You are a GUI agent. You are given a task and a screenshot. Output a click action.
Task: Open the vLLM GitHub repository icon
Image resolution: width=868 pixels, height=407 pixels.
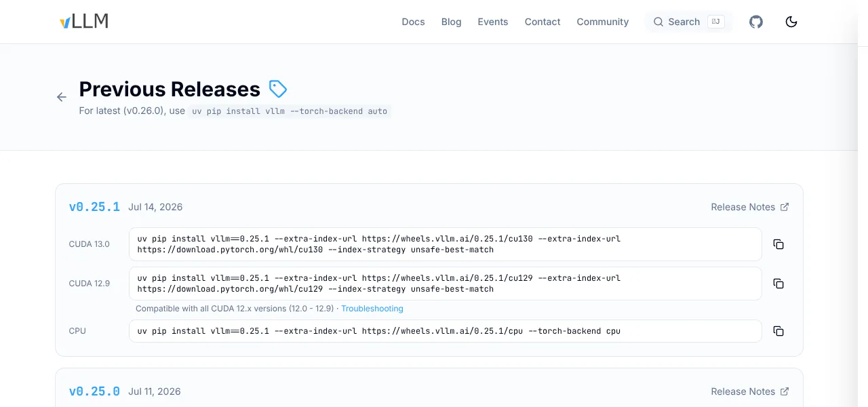tap(756, 22)
